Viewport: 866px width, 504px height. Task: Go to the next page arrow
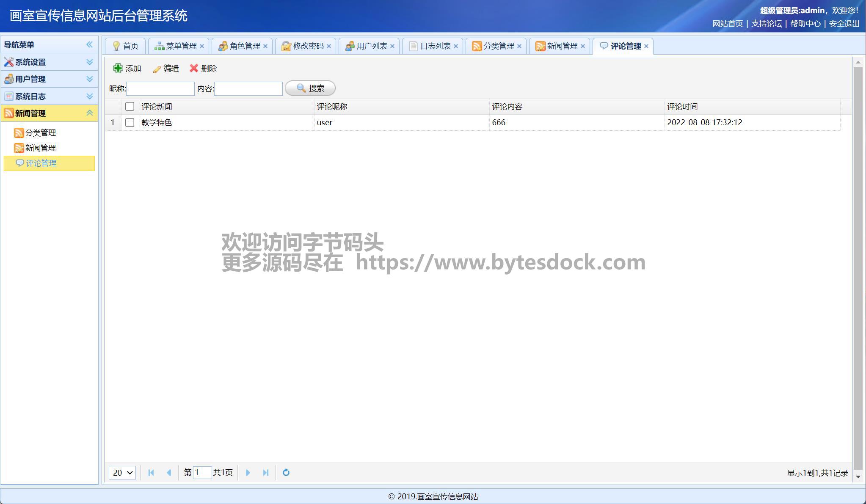tap(248, 472)
